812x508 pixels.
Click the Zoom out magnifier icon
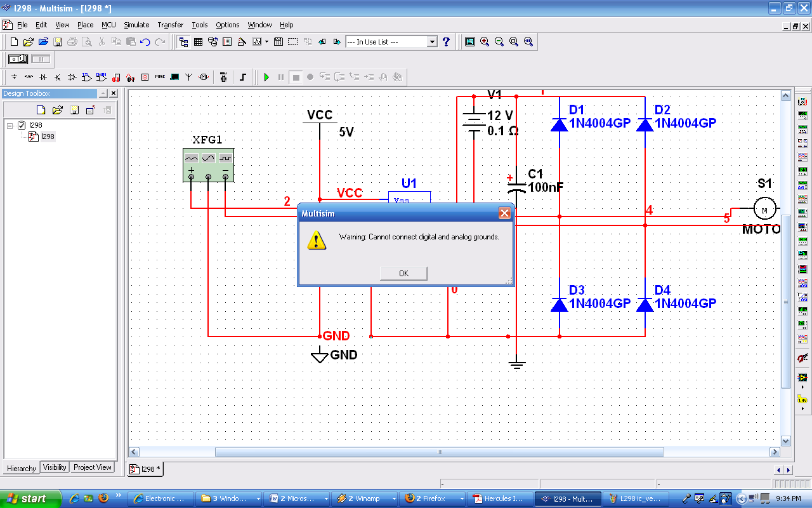[x=499, y=42]
